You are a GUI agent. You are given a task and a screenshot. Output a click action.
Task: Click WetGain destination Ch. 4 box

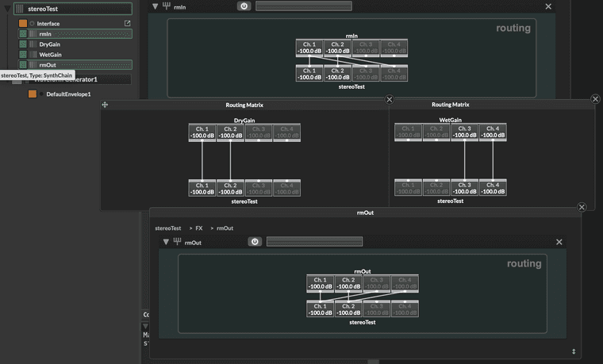click(493, 188)
